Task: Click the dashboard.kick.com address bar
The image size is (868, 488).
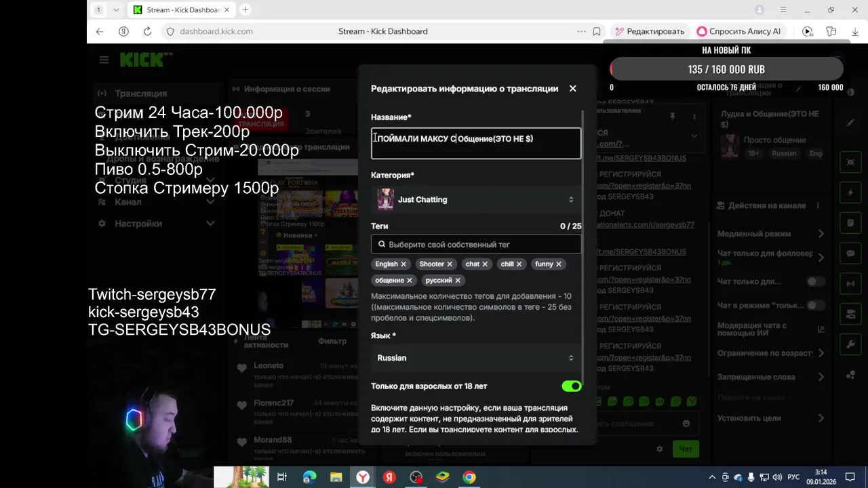Action: tap(216, 31)
